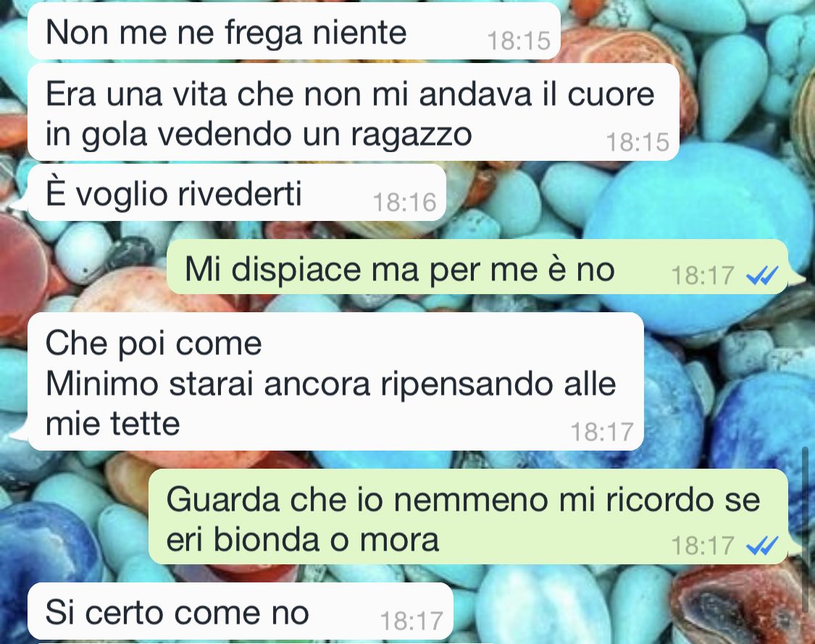Tap sent message 'Mi dispiace ma per me è no'
This screenshot has height=644, width=815.
(x=477, y=268)
